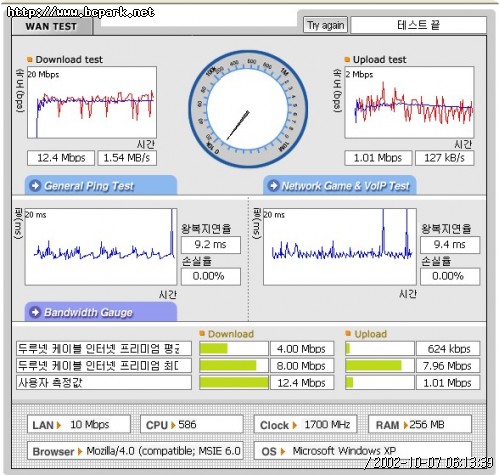
Task: Select the 두루넷 케이블 인터넷 프리미엄 최대 row label
Action: [104, 366]
